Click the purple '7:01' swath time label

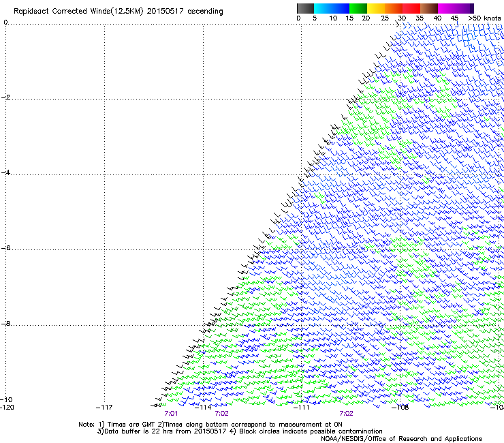(x=171, y=414)
